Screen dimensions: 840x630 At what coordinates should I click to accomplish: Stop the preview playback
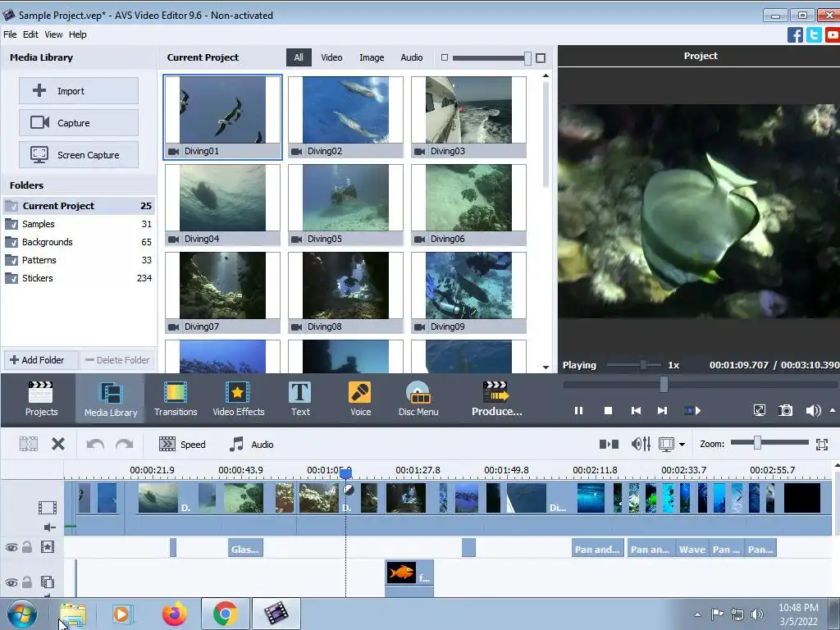click(608, 410)
